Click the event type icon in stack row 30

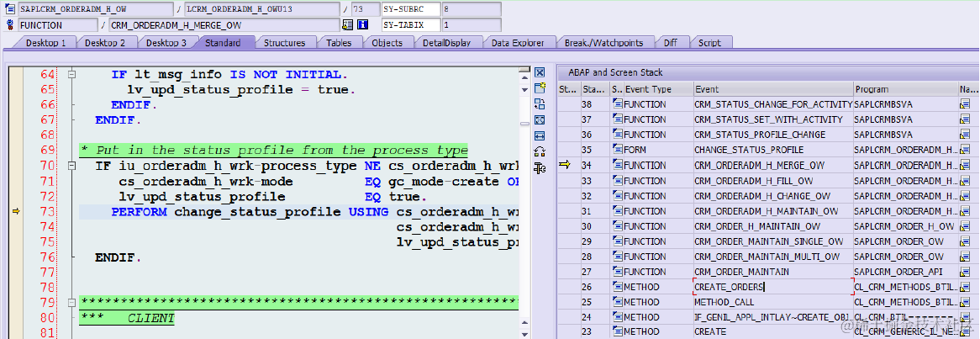click(618, 225)
